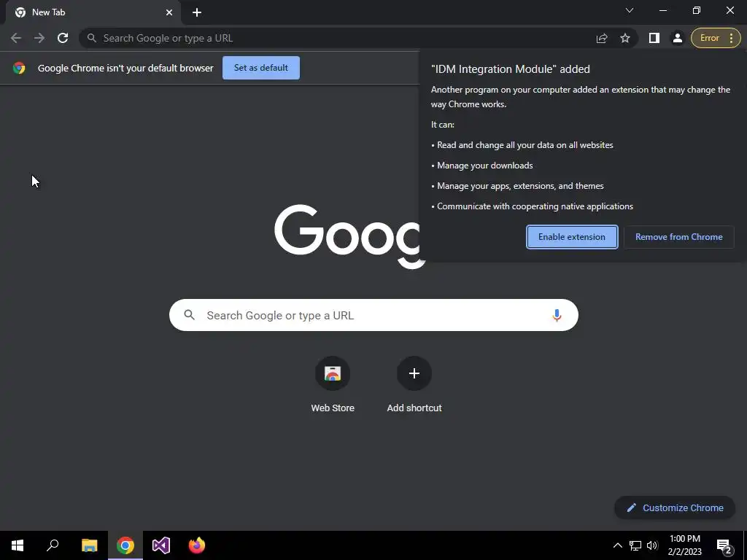Expand the tab search chevron
747x560 pixels.
pos(630,10)
